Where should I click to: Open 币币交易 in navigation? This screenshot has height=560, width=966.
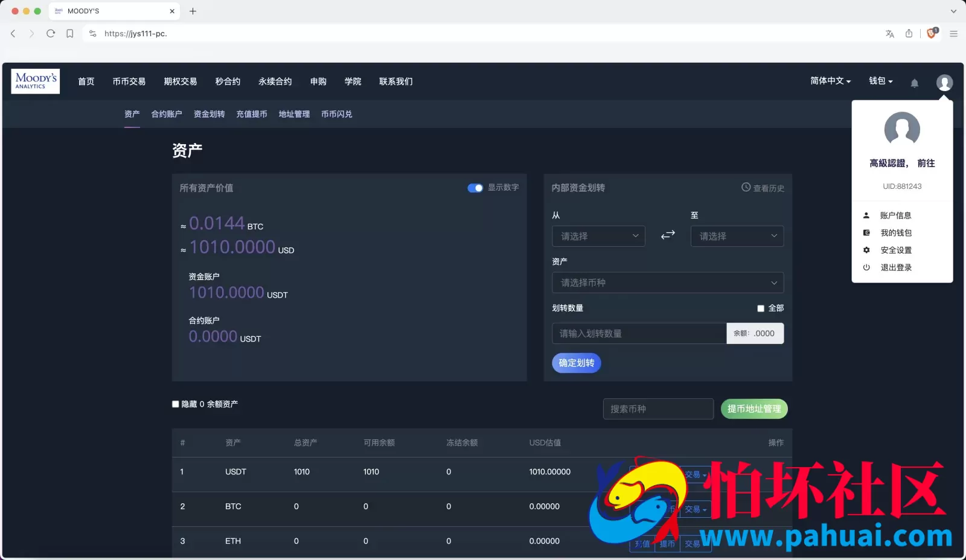(129, 81)
